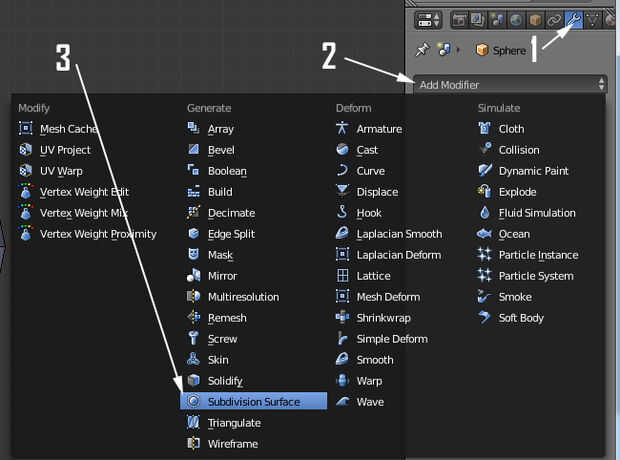The width and height of the screenshot is (620, 460).
Task: Choose the Vertex Weight Proximity modifier
Action: (98, 234)
